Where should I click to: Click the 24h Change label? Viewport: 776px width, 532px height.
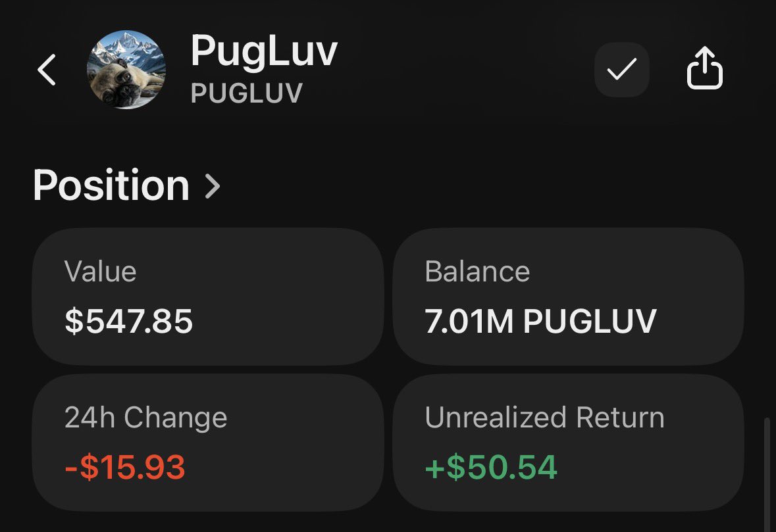click(145, 418)
